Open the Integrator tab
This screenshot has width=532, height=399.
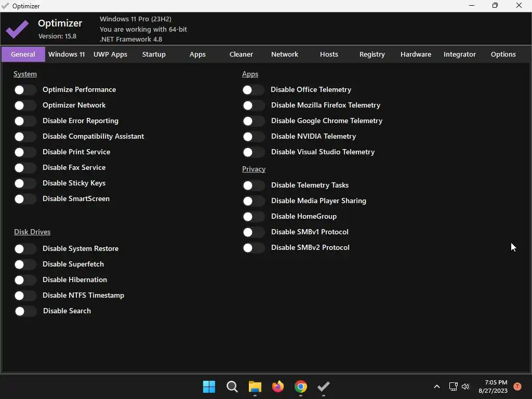pos(460,54)
